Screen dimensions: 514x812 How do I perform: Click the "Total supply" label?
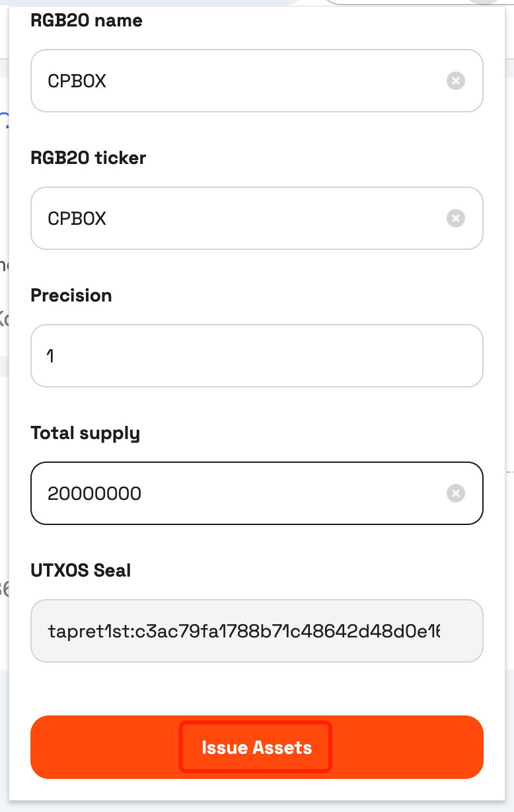point(85,434)
